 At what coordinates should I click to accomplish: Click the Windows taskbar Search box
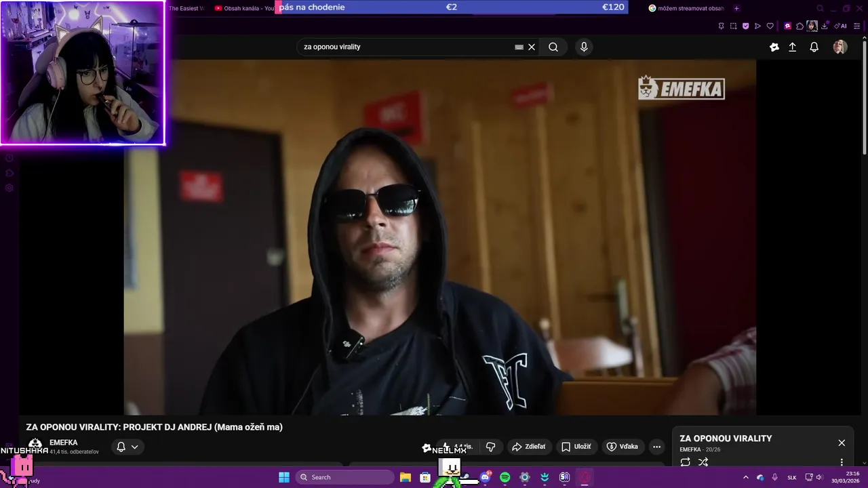click(344, 477)
